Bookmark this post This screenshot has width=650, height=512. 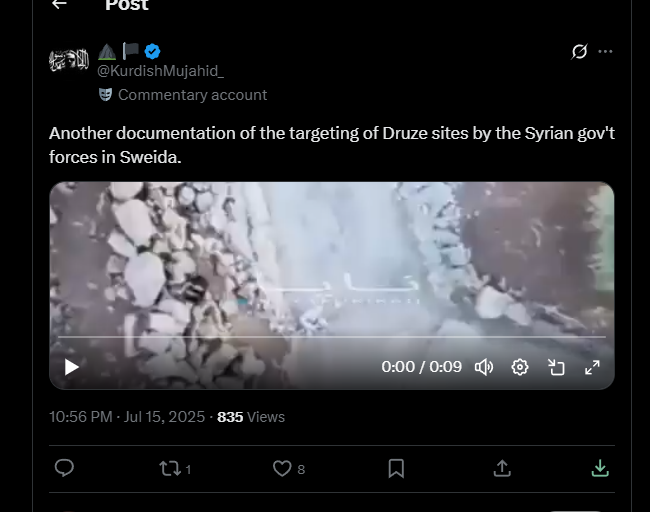396,468
